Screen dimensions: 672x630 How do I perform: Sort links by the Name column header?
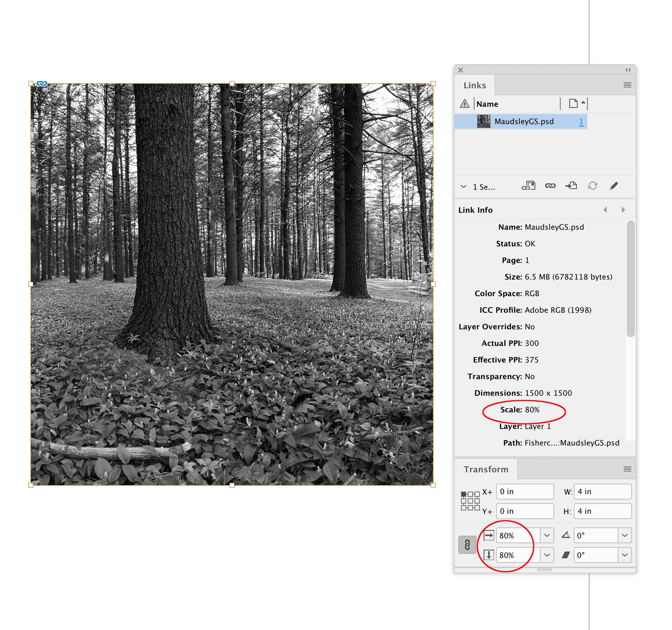click(x=487, y=104)
